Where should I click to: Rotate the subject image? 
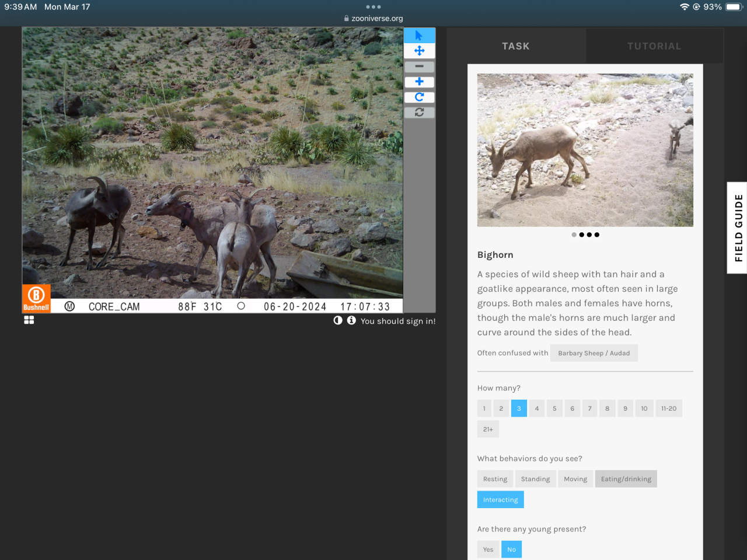click(419, 97)
